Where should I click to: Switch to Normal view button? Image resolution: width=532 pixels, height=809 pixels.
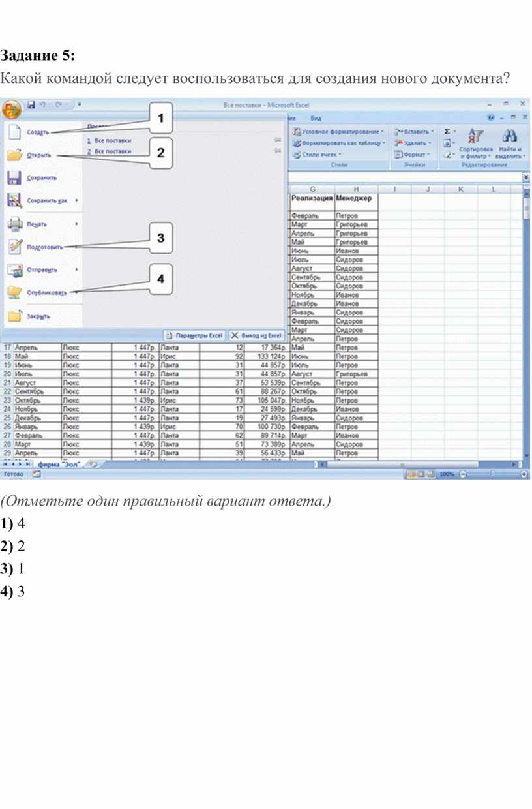412,474
